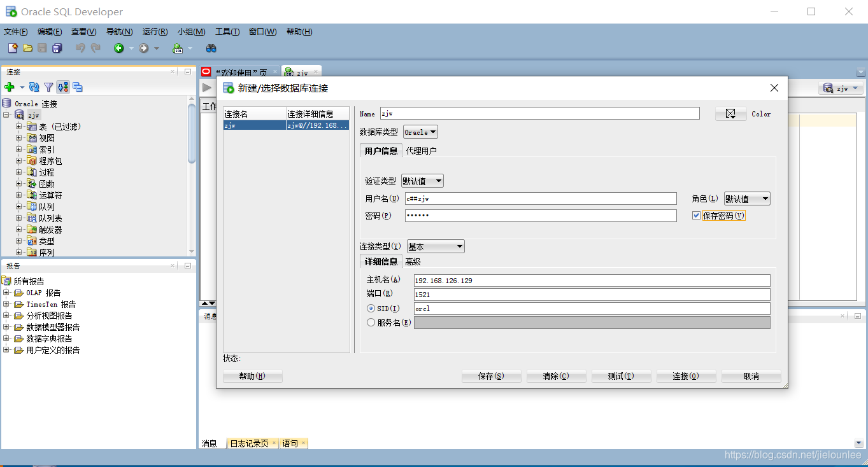Minimize the Connections panel with its icon
This screenshot has height=467, width=868.
[187, 72]
